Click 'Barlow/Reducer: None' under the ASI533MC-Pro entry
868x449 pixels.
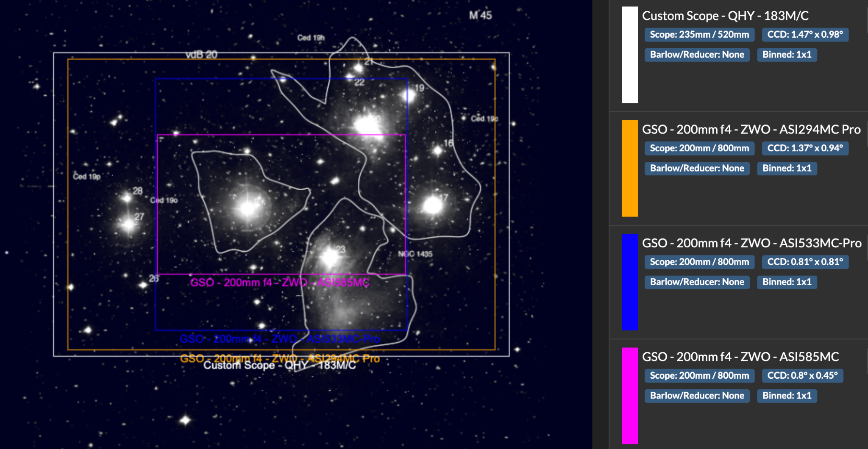pyautogui.click(x=697, y=282)
